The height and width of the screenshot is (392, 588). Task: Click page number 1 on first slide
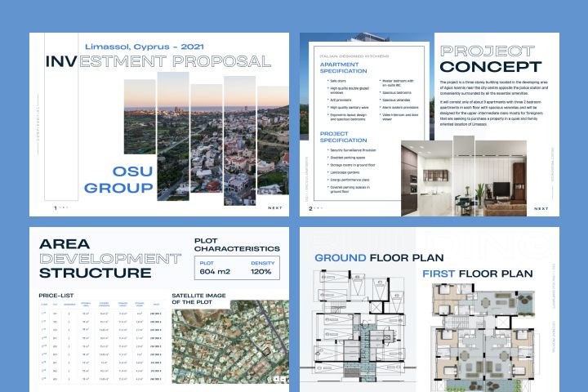(x=56, y=207)
